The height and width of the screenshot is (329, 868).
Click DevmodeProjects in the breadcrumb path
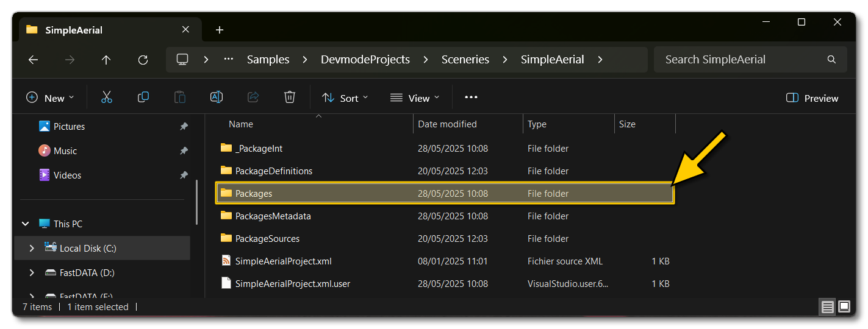pyautogui.click(x=365, y=60)
